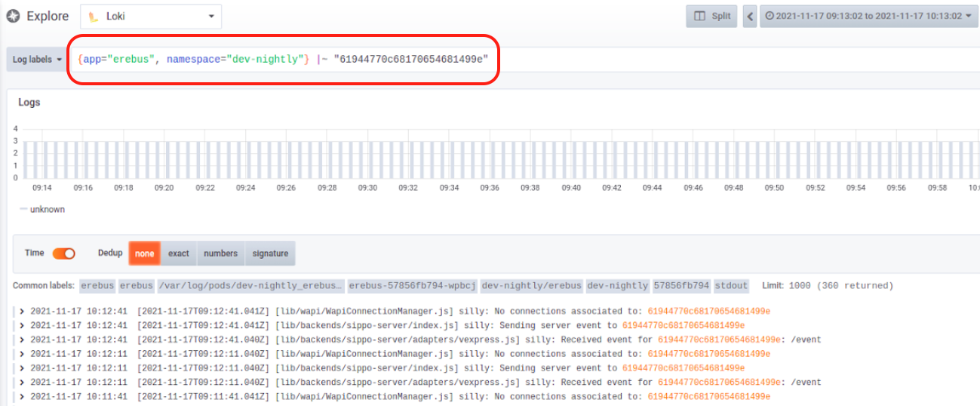Click the dev-nightly/erebus common label
The height and width of the screenshot is (406, 980).
click(532, 286)
